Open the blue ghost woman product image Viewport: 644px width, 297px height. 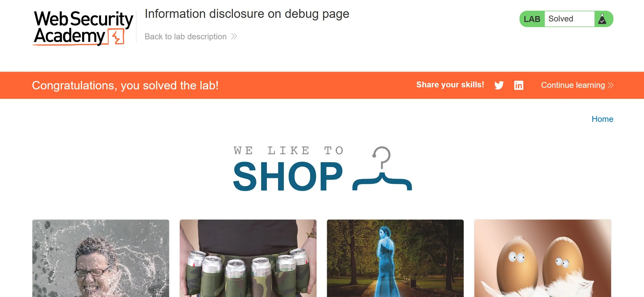[x=395, y=258]
